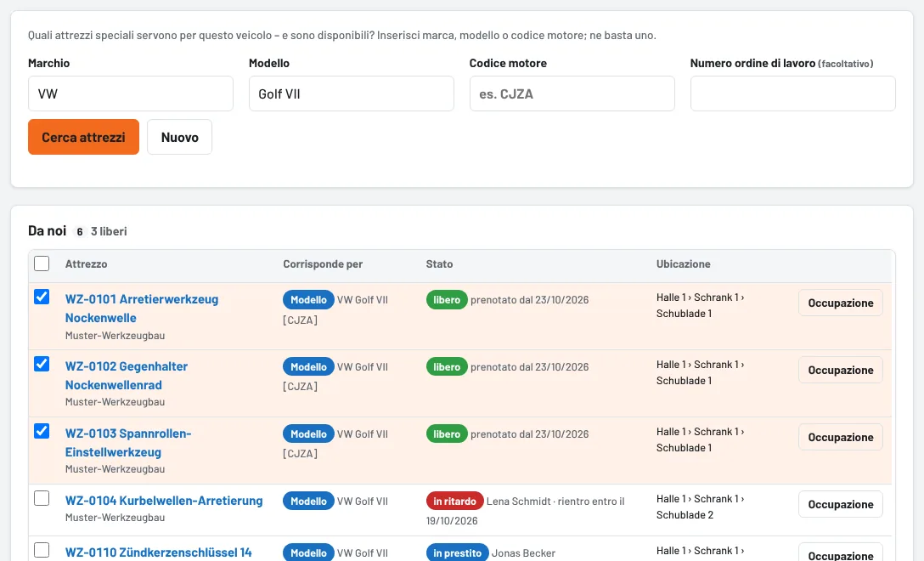The image size is (924, 561).
Task: Open Occupazione for WZ-0103
Action: [840, 437]
